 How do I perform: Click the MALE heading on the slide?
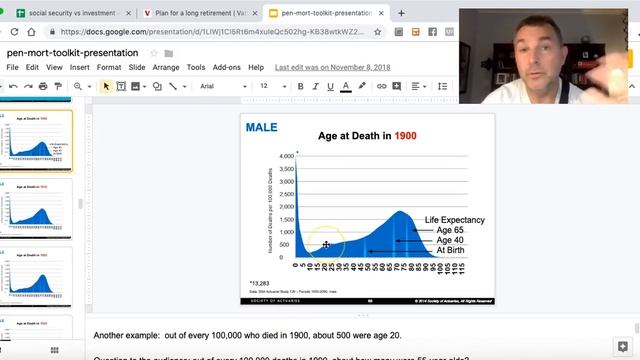click(x=262, y=127)
